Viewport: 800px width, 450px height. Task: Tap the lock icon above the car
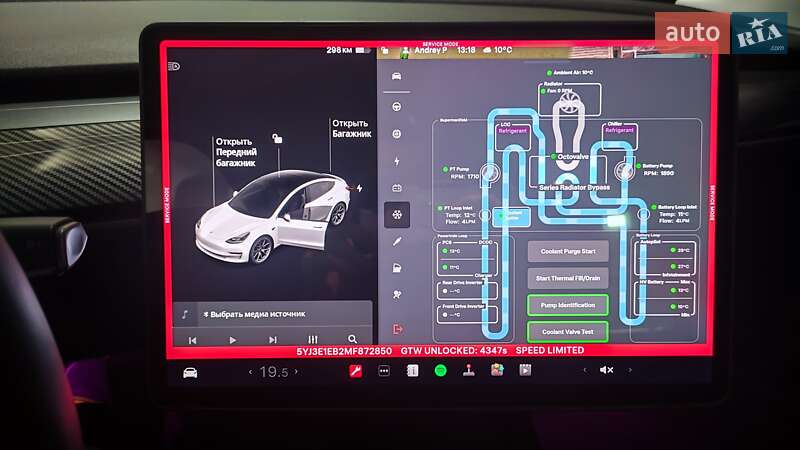click(277, 138)
